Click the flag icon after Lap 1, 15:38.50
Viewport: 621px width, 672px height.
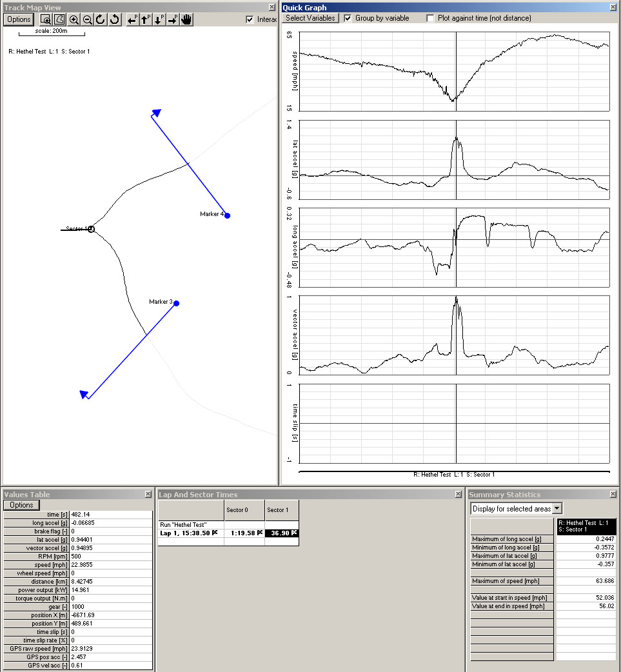pos(215,533)
